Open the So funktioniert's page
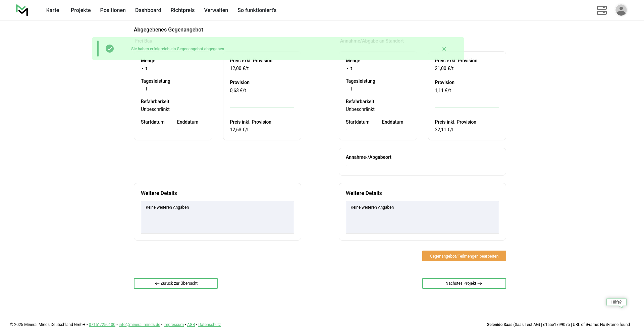Screen dimensions: 644x333 (257, 10)
